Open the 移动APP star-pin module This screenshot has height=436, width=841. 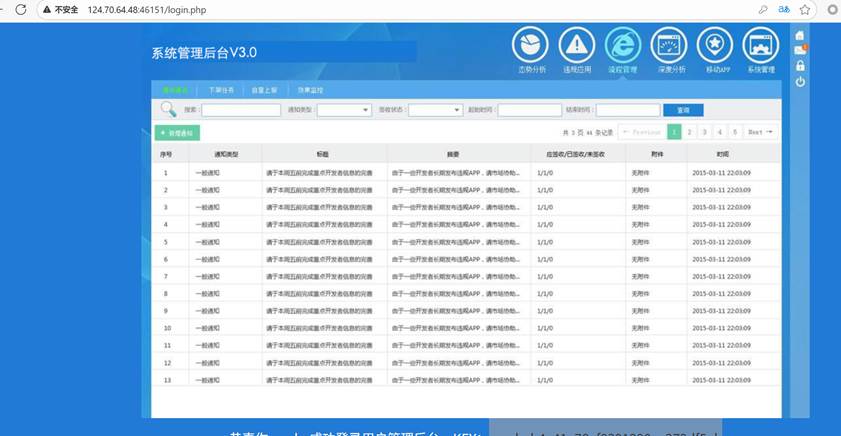[715, 46]
